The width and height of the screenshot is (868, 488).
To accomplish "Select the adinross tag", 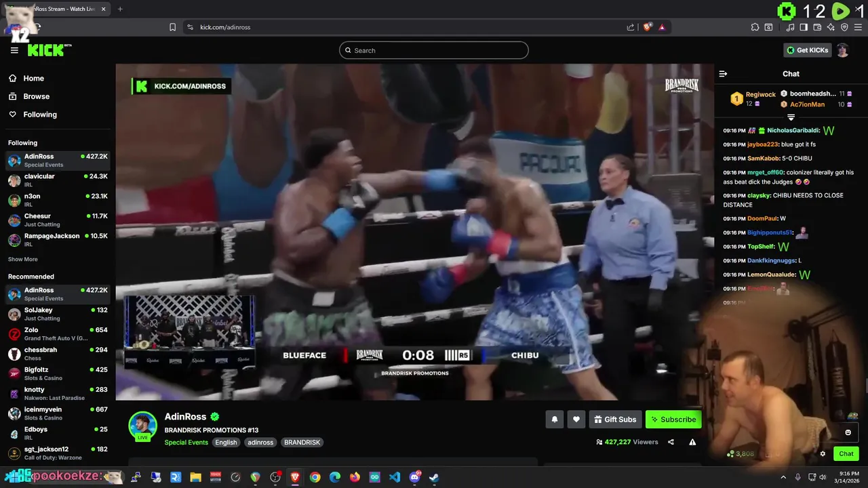I will (x=260, y=443).
